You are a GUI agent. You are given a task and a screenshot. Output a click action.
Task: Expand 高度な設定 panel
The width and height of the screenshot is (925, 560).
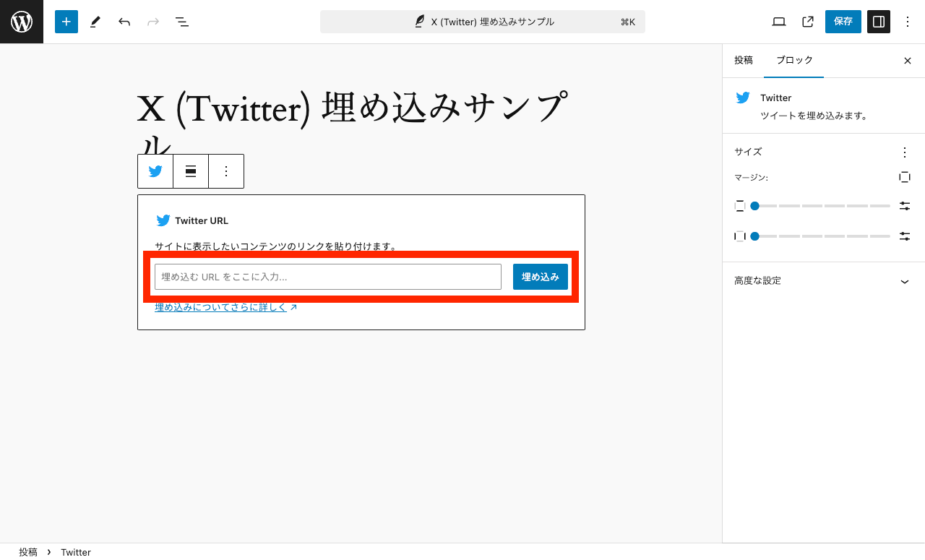pyautogui.click(x=824, y=281)
